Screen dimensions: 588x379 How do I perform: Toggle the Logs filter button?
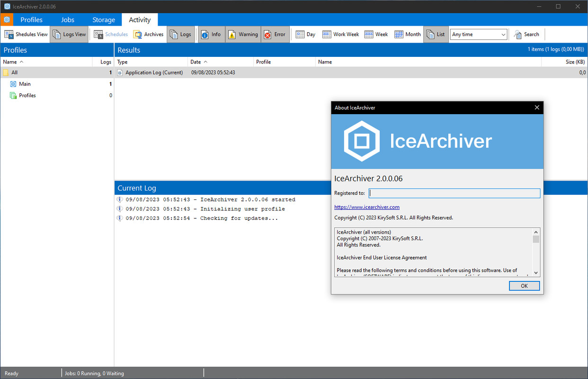[181, 34]
